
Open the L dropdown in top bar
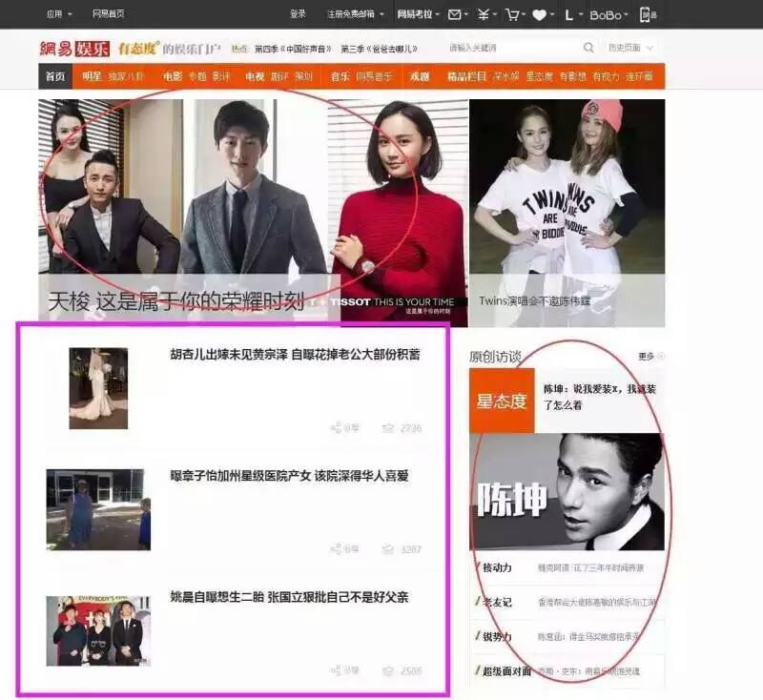click(574, 15)
